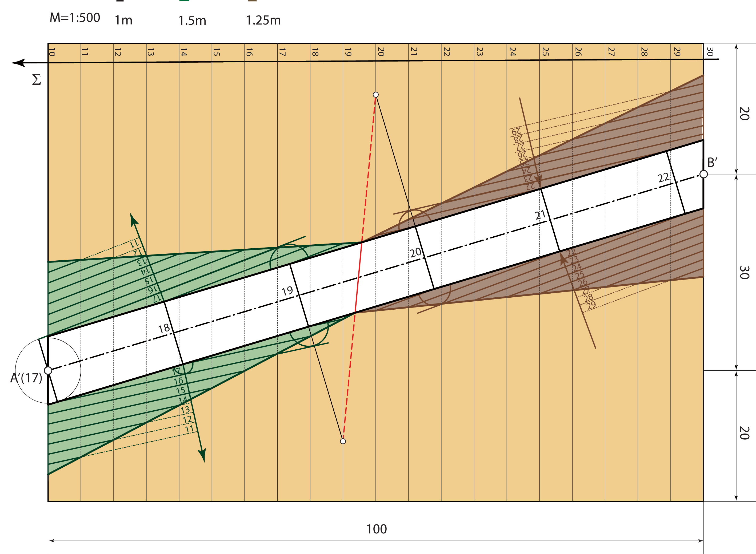Viewport: 756px width, 554px height.
Task: Click the road station label 18
Action: [164, 328]
